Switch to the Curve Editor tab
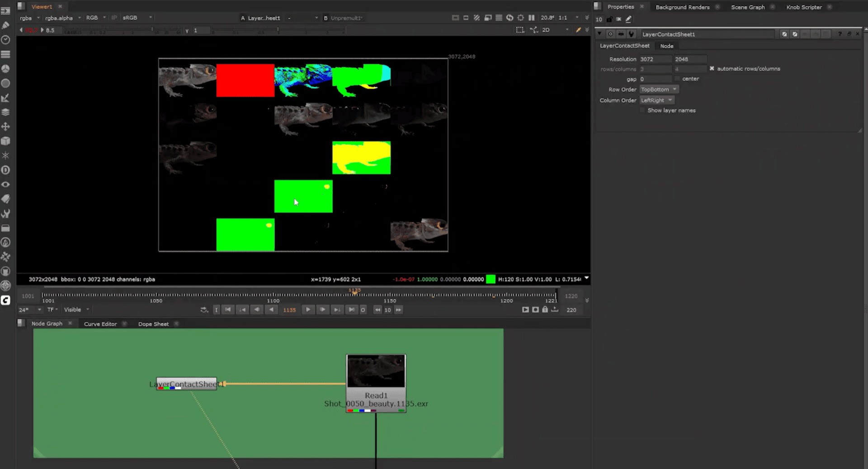The image size is (868, 469). click(x=100, y=324)
